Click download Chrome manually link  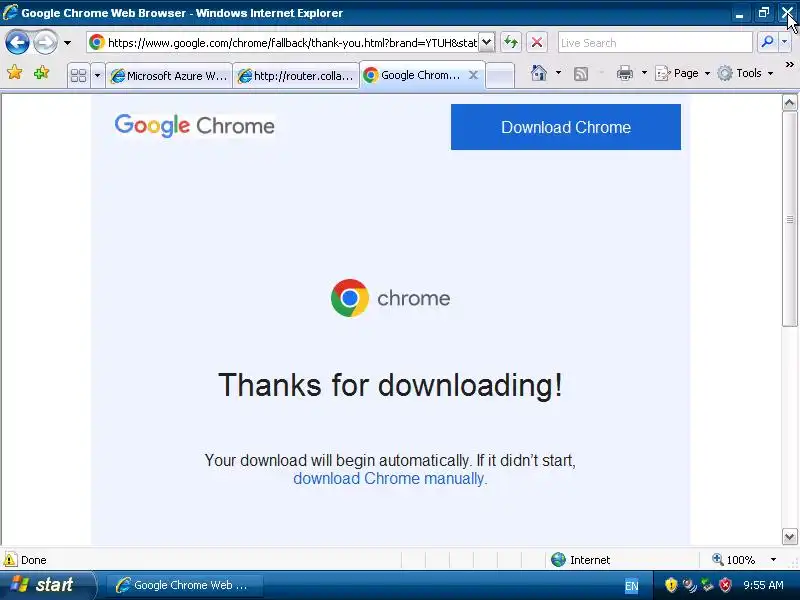(390, 479)
